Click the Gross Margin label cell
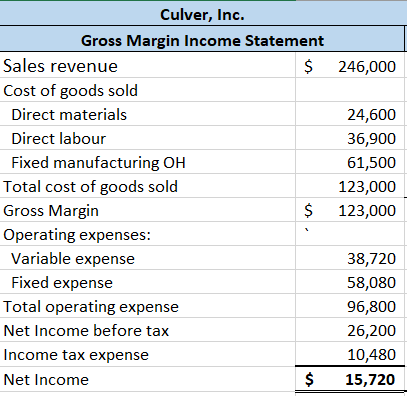This screenshot has width=407, height=396. point(147,210)
